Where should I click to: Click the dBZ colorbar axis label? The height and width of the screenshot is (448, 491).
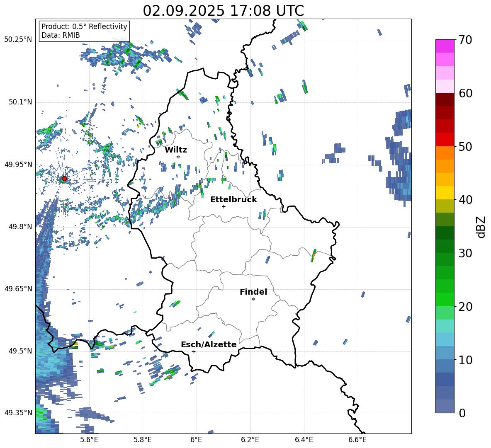pyautogui.click(x=481, y=227)
